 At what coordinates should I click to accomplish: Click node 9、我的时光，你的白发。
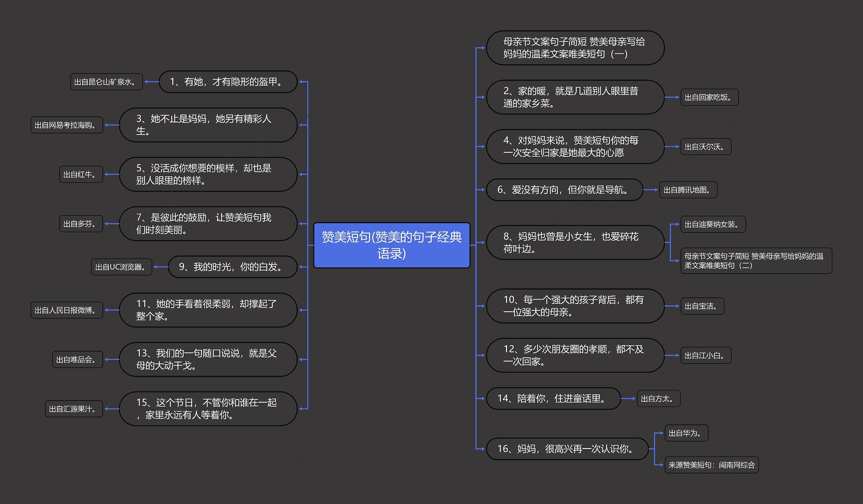click(x=233, y=267)
